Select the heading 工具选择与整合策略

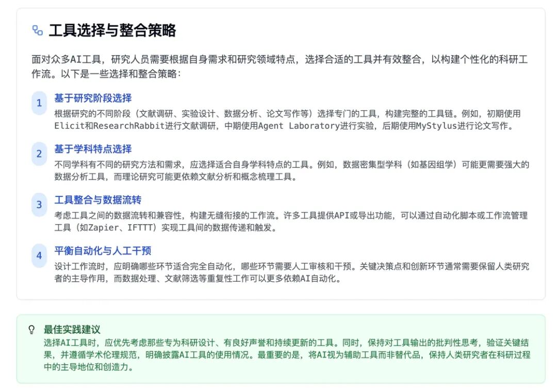(112, 30)
